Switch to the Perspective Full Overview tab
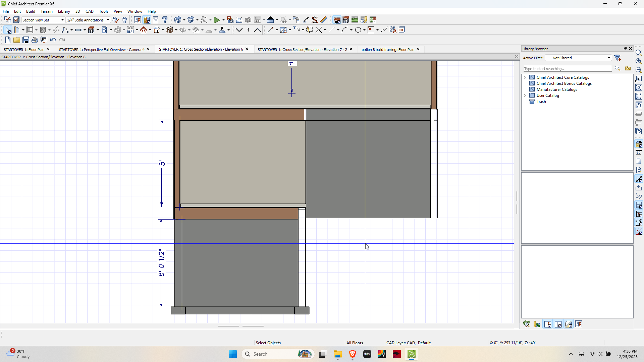The width and height of the screenshot is (644, 362). point(102,50)
